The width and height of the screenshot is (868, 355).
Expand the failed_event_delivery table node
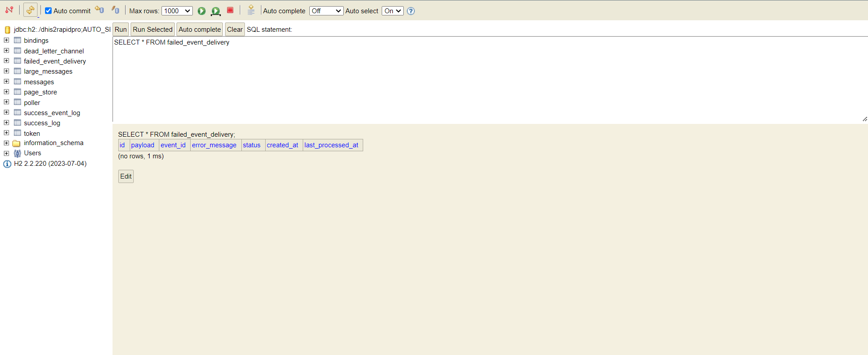pos(7,61)
